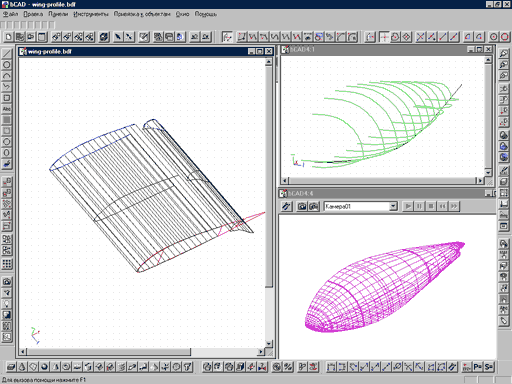This screenshot has height=384, width=512.
Task: Select the paint brush tool in left toolbar
Action: 7,164
